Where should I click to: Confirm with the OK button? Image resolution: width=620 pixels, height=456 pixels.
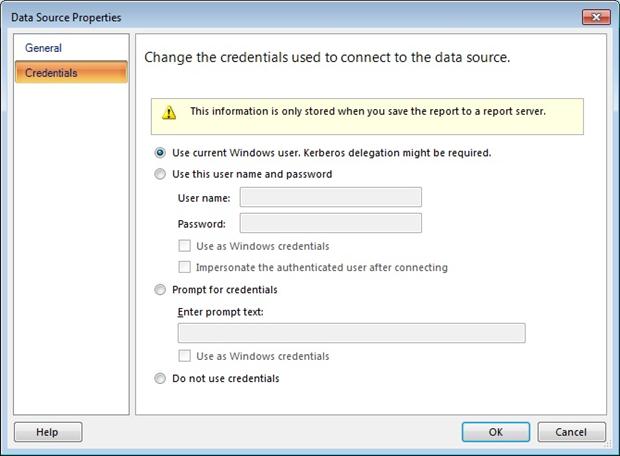pyautogui.click(x=495, y=432)
